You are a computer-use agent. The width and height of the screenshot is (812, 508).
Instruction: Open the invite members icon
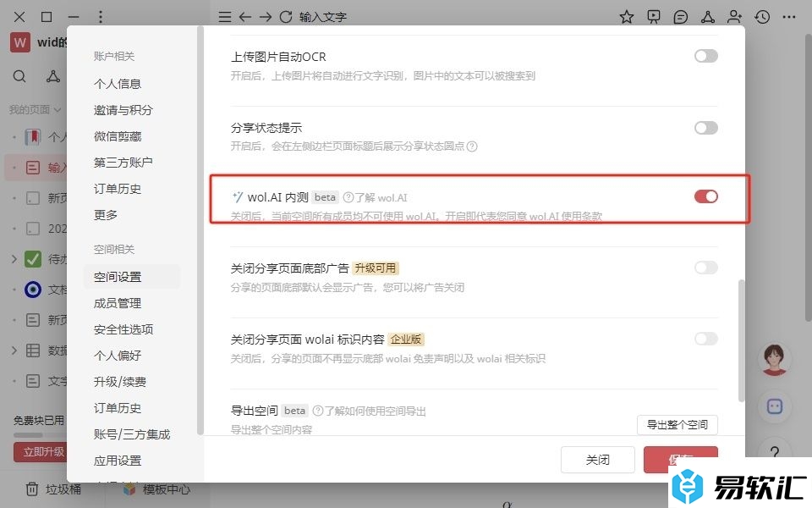tap(734, 17)
